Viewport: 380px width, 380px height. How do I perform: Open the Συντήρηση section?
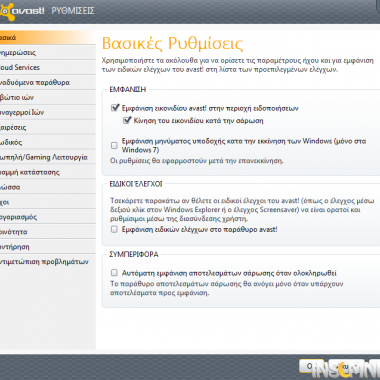click(x=47, y=247)
